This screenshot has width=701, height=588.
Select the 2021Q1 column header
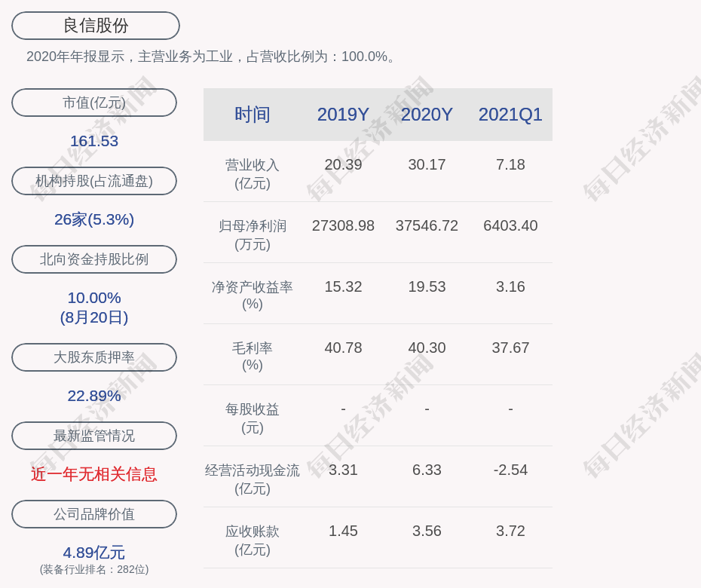pyautogui.click(x=510, y=115)
